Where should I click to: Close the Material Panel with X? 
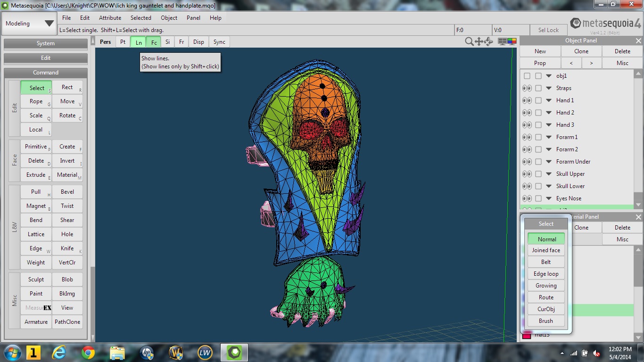point(638,217)
